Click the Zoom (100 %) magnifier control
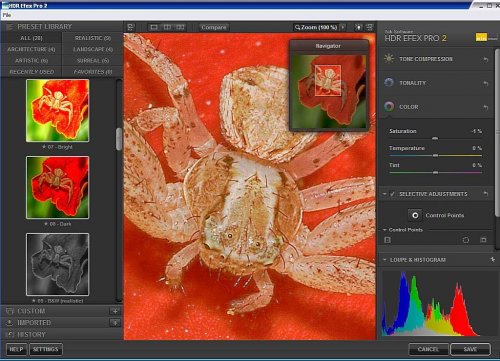The width and height of the screenshot is (500, 361). coord(316,27)
